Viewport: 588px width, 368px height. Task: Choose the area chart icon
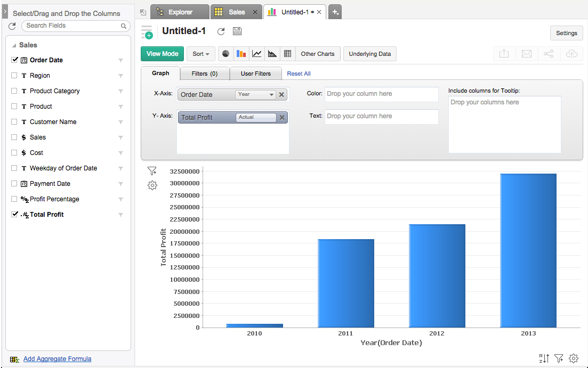pos(272,54)
